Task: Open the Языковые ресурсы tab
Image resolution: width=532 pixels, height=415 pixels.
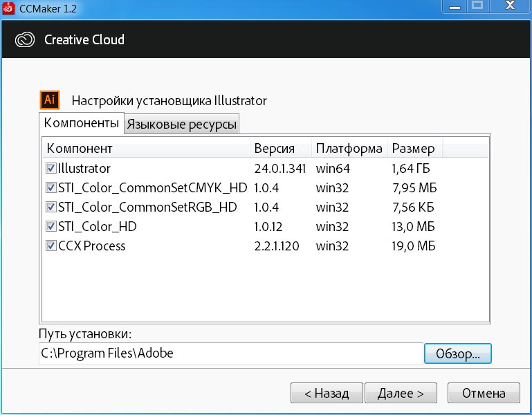Action: tap(181, 124)
